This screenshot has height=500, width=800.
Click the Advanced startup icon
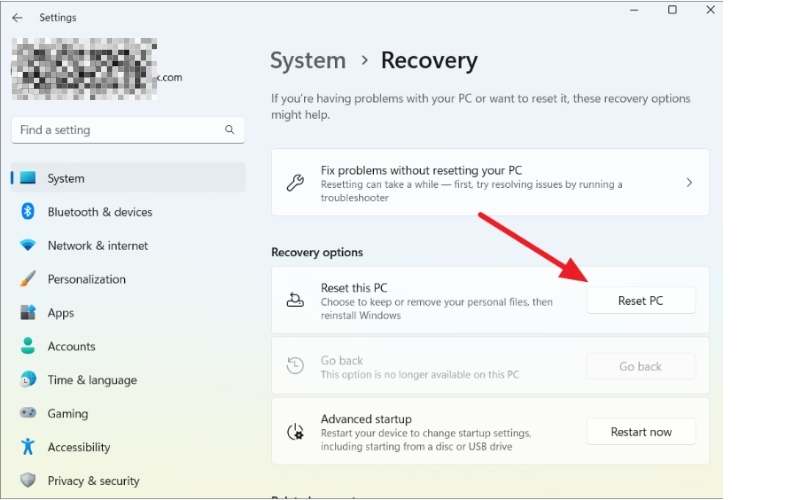[x=295, y=432]
